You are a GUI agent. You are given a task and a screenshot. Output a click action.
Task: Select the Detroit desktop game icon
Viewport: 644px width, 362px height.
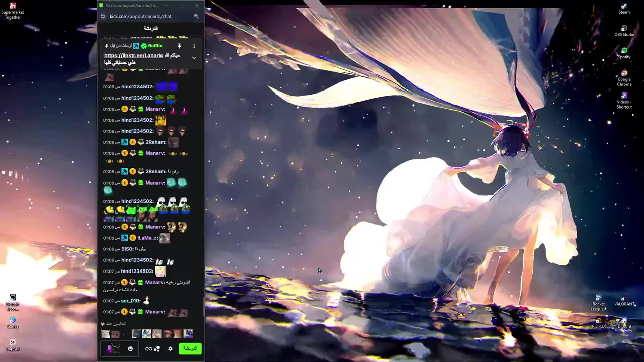(13, 303)
